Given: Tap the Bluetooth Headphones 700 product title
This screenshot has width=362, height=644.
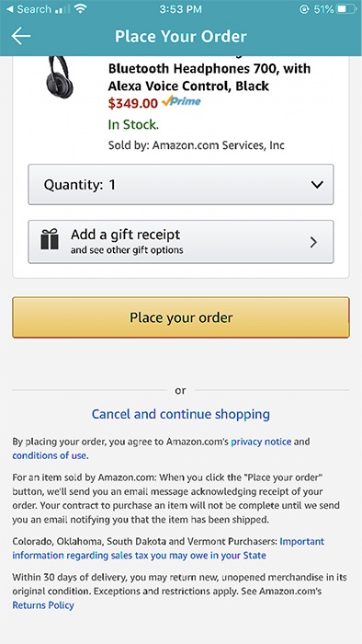Looking at the screenshot, I should 209,76.
